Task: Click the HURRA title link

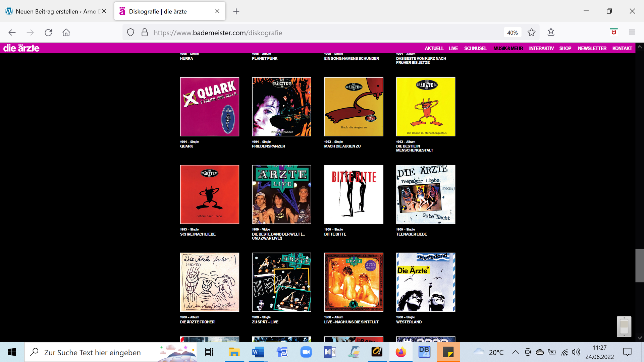Action: pos(186,58)
